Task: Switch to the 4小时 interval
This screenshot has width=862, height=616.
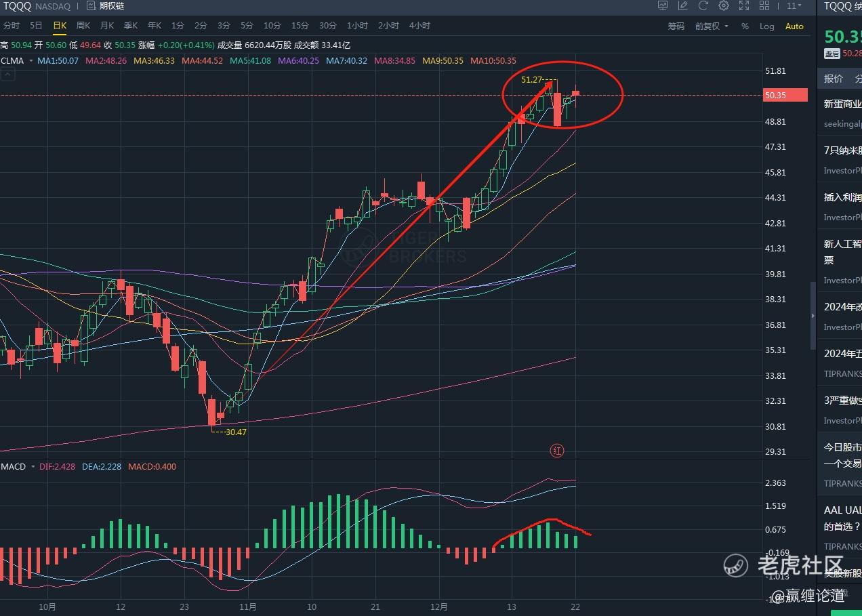Action: click(x=419, y=26)
